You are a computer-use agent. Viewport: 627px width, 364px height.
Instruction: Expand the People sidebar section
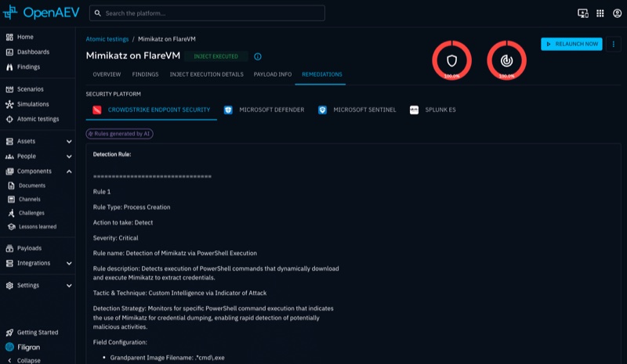69,157
